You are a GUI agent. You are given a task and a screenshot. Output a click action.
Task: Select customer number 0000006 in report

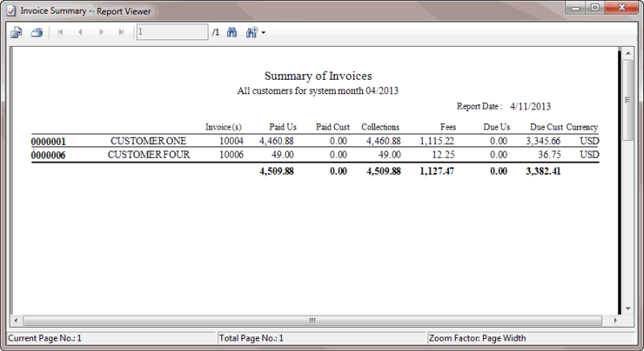pos(48,155)
